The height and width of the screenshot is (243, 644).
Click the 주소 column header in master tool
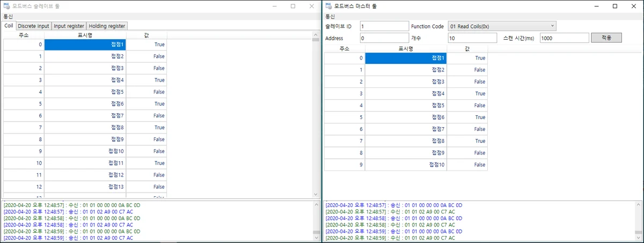tap(345, 48)
